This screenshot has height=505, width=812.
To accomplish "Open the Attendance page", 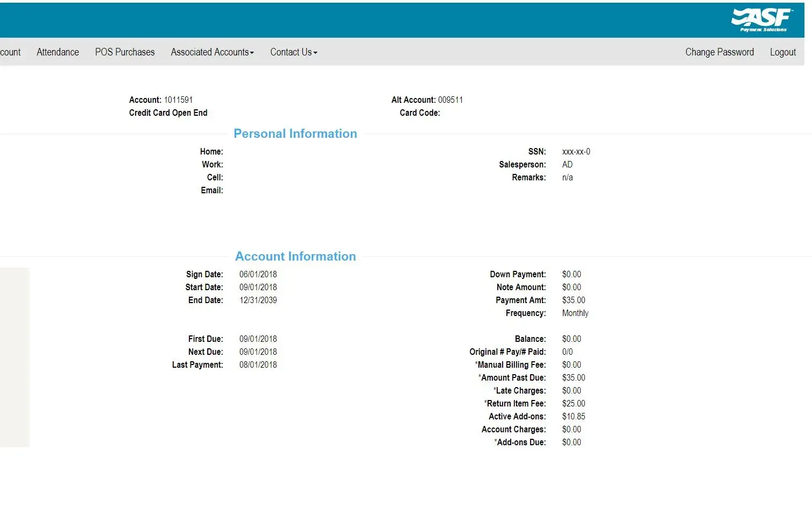I will click(58, 52).
